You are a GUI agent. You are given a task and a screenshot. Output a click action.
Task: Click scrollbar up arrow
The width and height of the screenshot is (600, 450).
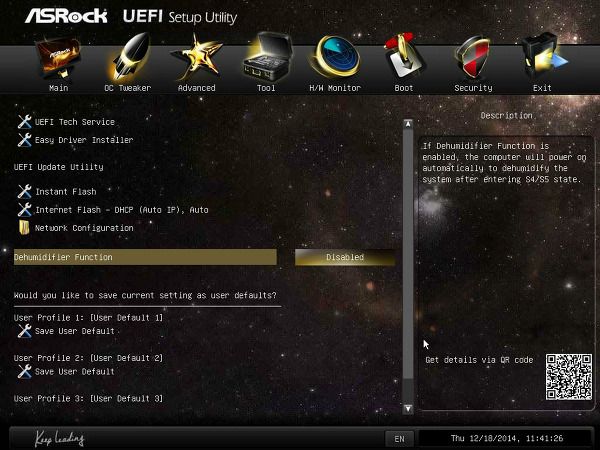[408, 124]
